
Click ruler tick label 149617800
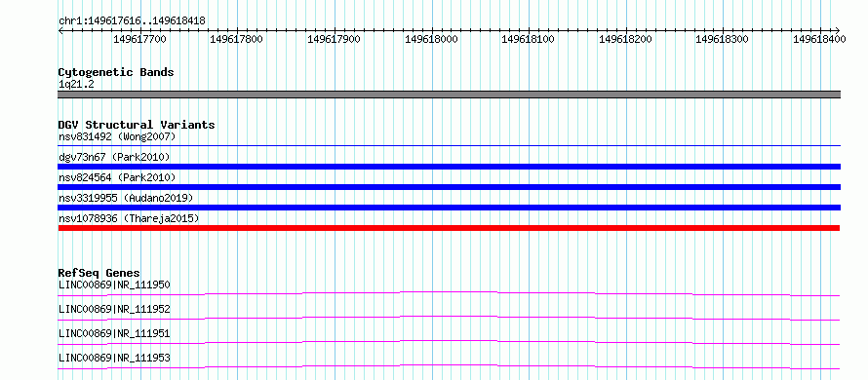click(237, 39)
